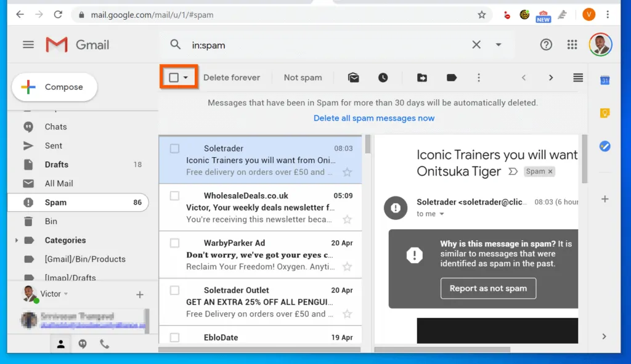Screen dimensions: 631x364
Task: Expand the Categories label list
Action: click(17, 240)
